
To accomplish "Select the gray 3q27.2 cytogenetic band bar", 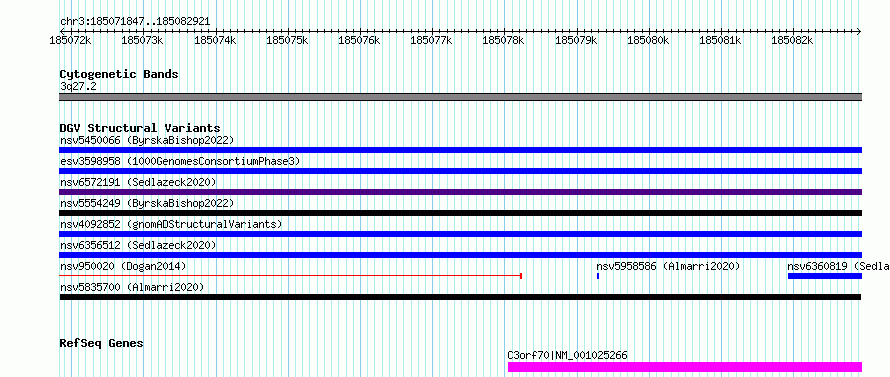I will pos(461,97).
